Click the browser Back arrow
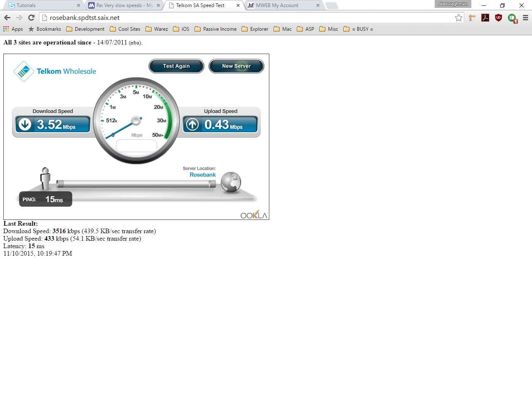The width and height of the screenshot is (532, 409). (x=7, y=17)
